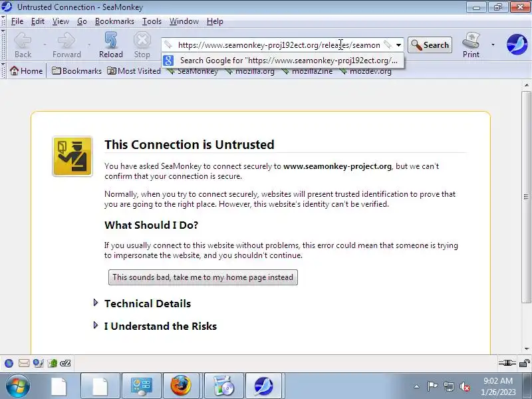Click the site identity icon in URL bar
Viewport: 532px width, 399px height.
click(x=168, y=45)
